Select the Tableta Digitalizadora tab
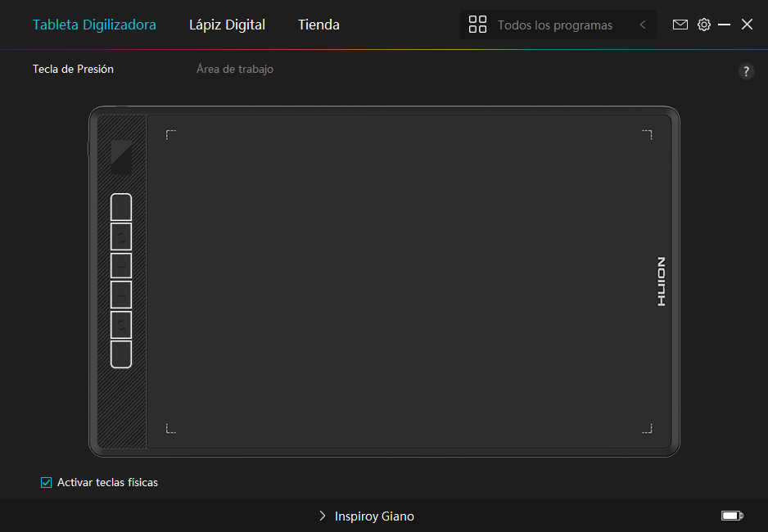 [94, 25]
